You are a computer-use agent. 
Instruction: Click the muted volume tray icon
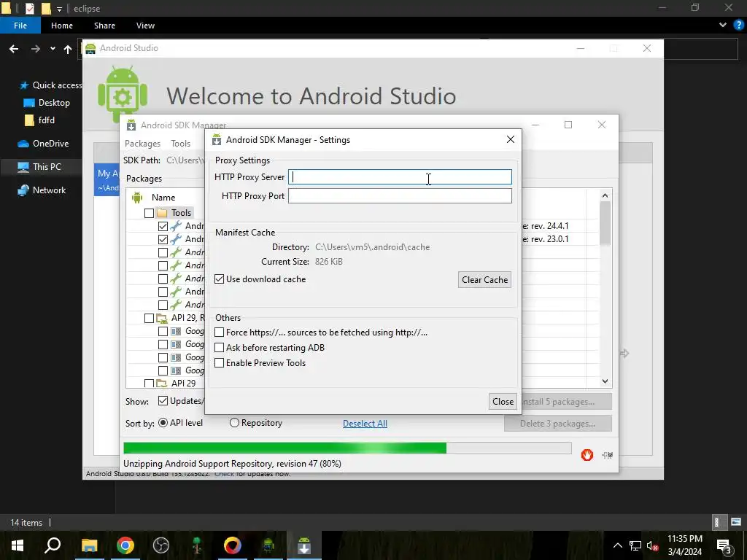pyautogui.click(x=653, y=545)
